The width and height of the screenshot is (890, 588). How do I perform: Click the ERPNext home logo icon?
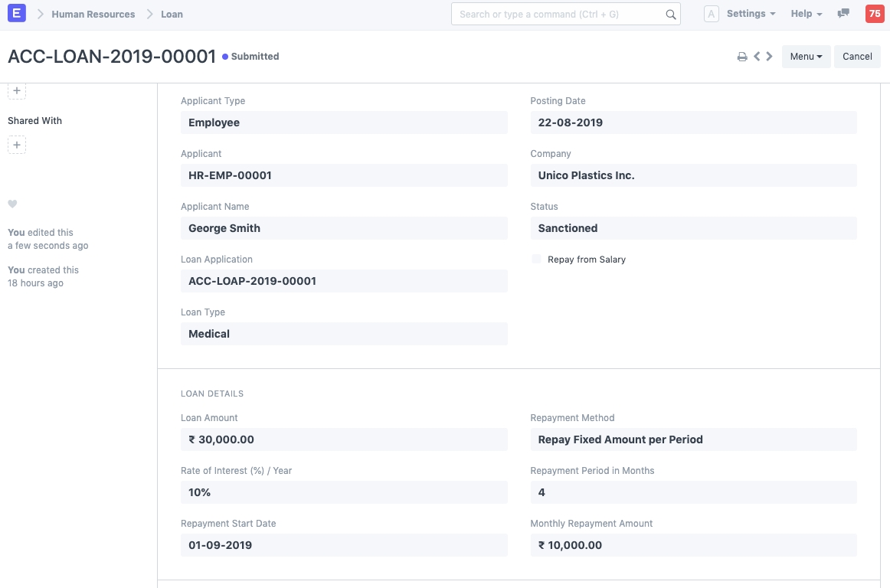17,14
